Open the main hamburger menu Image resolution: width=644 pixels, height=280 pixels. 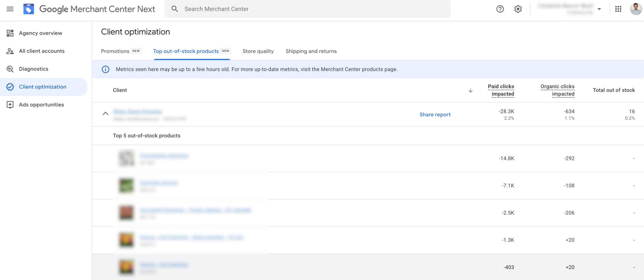click(x=10, y=9)
